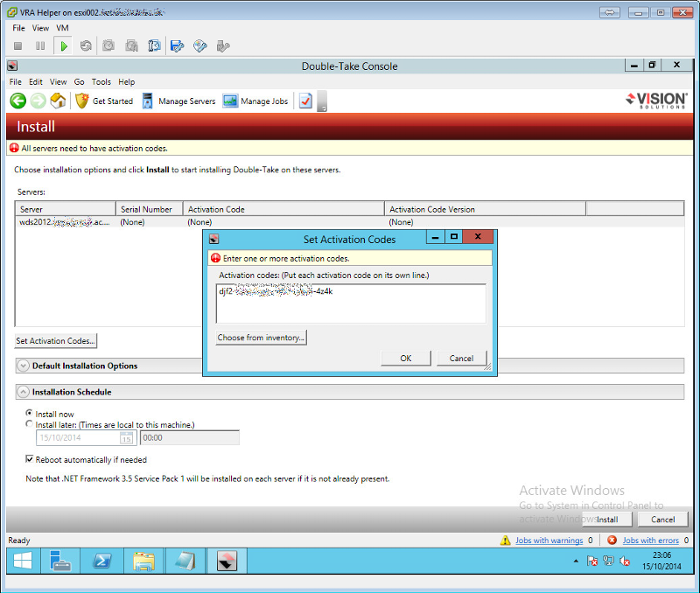Open File Explorer from taskbar
The height and width of the screenshot is (593, 700).
pos(143,561)
